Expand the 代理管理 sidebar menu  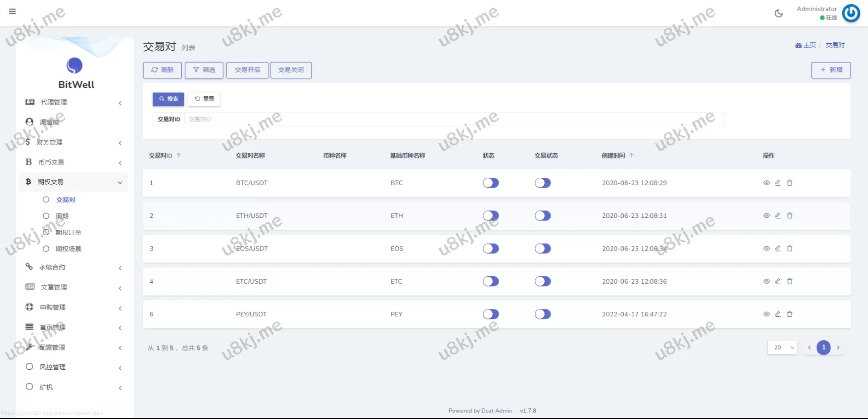coord(74,102)
